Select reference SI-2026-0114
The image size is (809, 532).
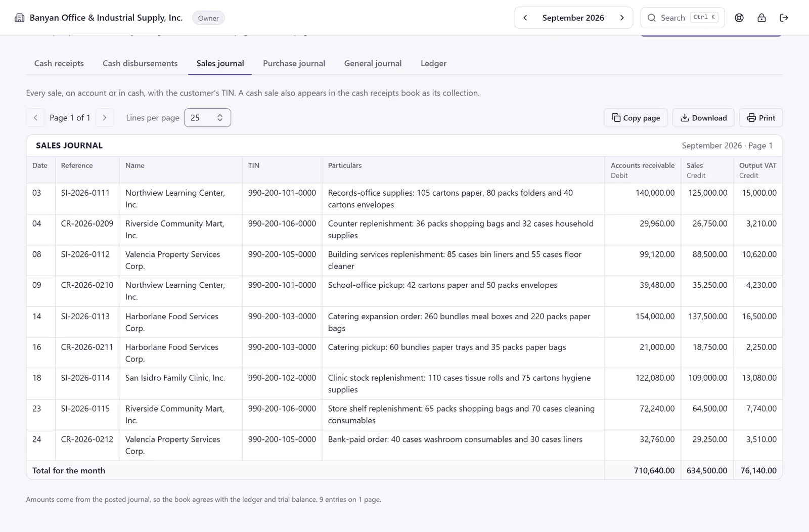[85, 378]
